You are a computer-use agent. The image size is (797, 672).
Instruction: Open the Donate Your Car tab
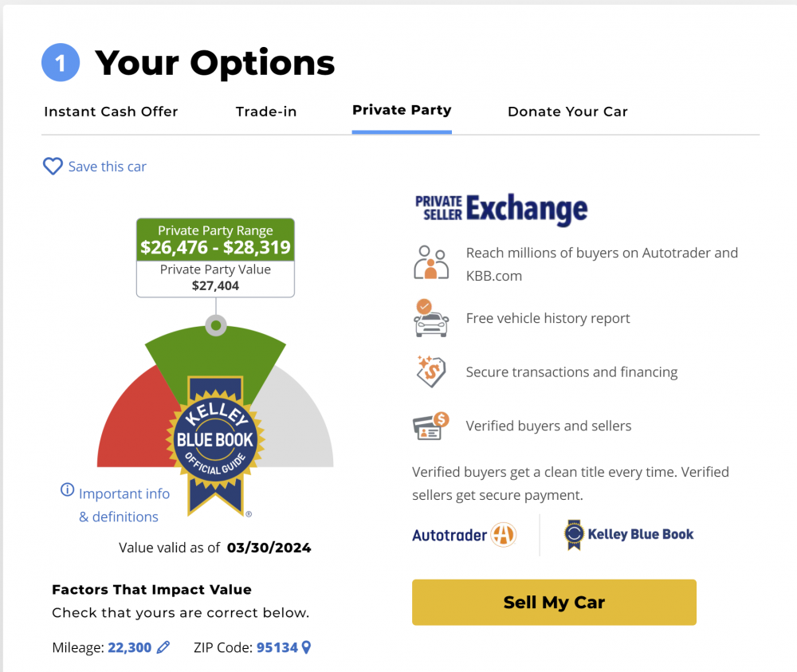[x=567, y=112]
